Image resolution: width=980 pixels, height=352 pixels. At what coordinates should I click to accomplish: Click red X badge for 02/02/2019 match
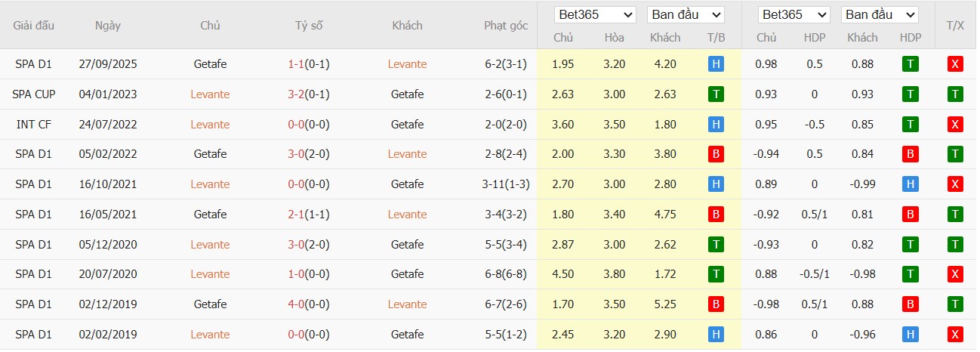point(955,334)
